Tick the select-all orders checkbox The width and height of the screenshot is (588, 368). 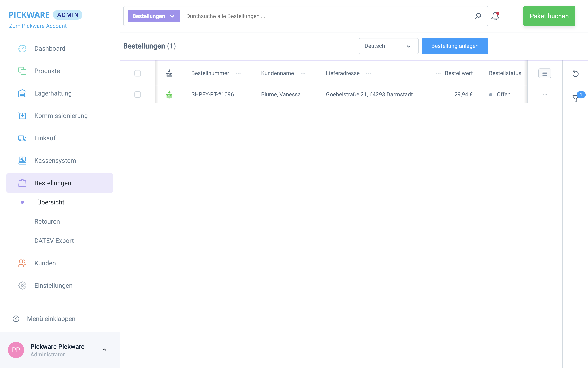pyautogui.click(x=138, y=73)
